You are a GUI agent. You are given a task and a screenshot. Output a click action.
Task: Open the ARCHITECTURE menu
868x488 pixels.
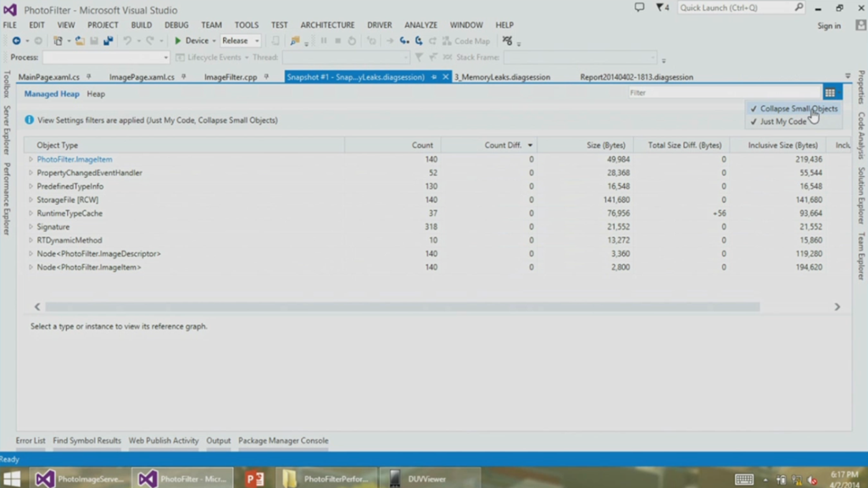click(327, 25)
